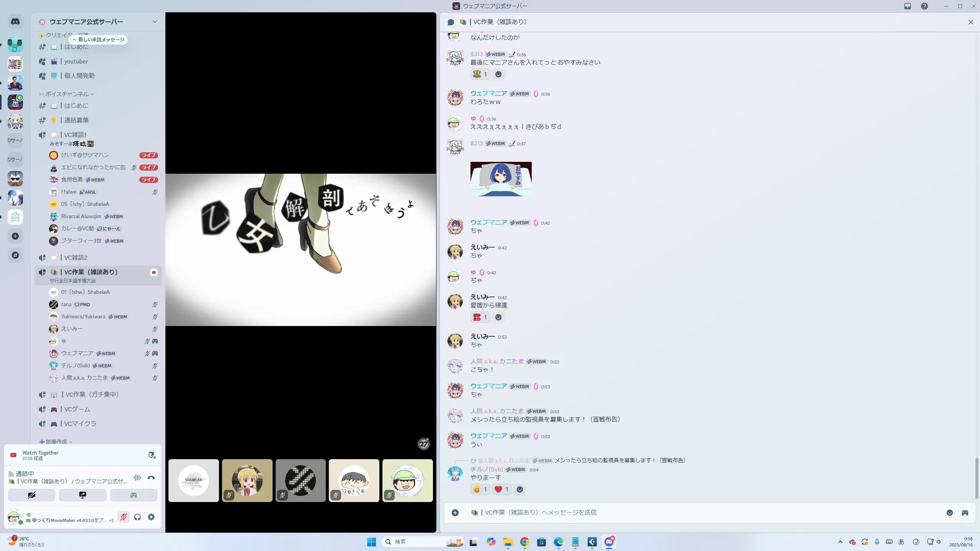The width and height of the screenshot is (980, 551).
Task: Add the heart reaction on やりまーす
Action: pyautogui.click(x=501, y=489)
